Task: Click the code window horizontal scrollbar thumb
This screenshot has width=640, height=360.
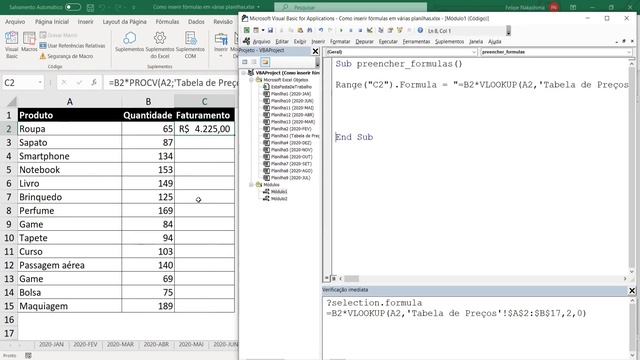Action: click(x=351, y=279)
